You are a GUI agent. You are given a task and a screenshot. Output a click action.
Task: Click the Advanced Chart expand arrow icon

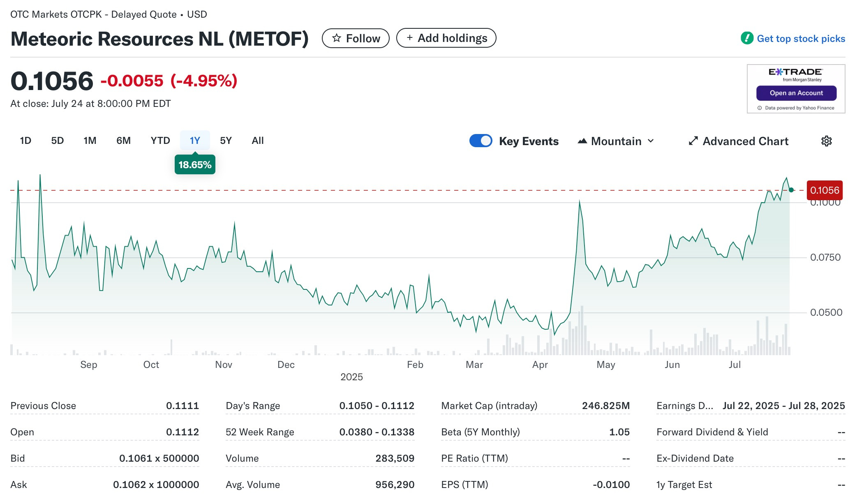click(x=693, y=141)
